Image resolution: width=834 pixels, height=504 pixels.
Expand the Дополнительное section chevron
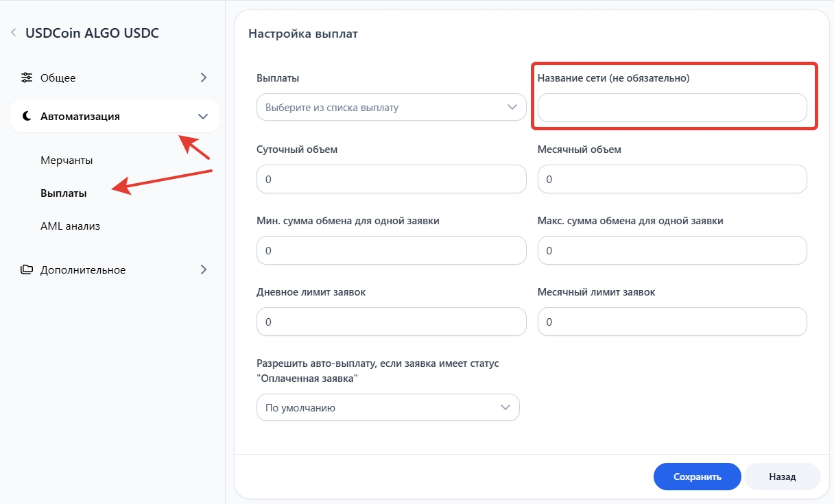click(203, 269)
